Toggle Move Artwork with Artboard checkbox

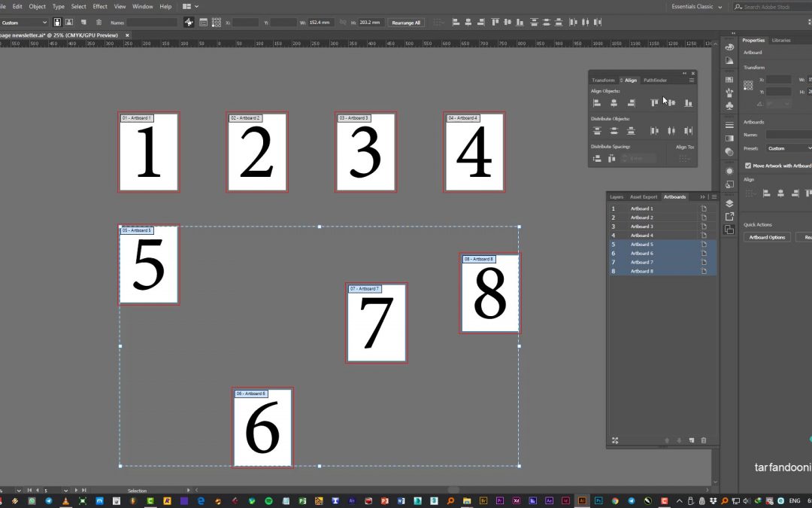(748, 166)
